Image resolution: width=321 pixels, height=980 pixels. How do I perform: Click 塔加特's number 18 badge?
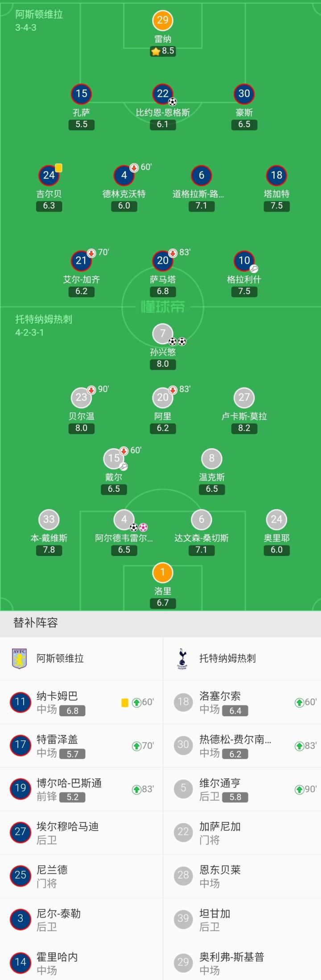pos(276,175)
